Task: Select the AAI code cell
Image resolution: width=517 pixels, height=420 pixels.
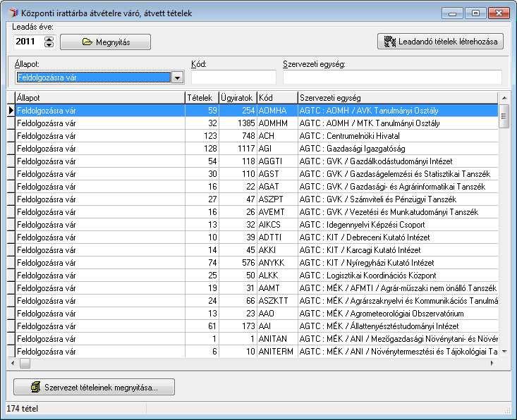Action: pyautogui.click(x=277, y=326)
